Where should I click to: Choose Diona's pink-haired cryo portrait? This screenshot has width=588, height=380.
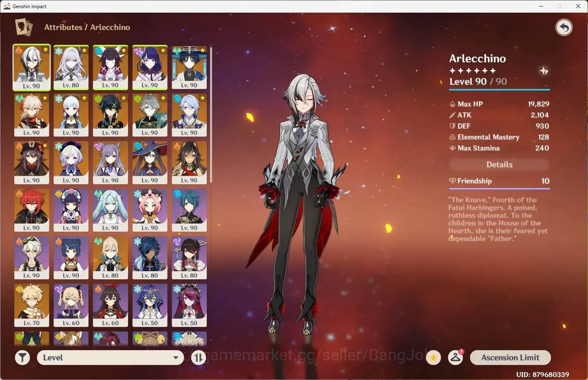[150, 210]
